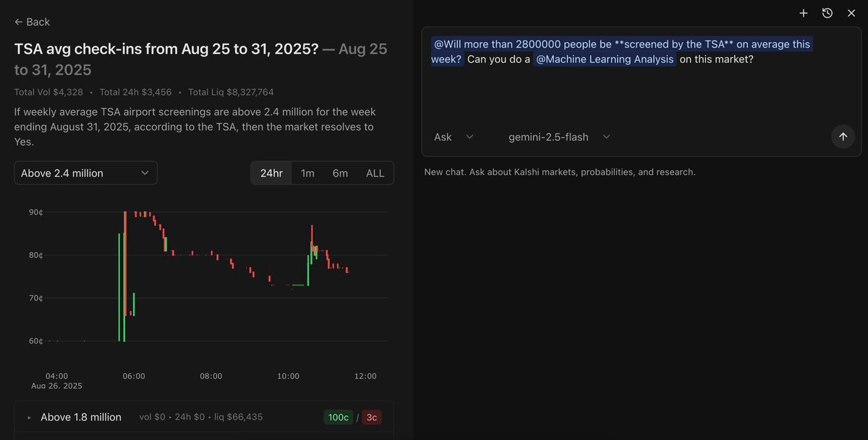Click the 100c Yes price button
868x440 pixels.
339,418
